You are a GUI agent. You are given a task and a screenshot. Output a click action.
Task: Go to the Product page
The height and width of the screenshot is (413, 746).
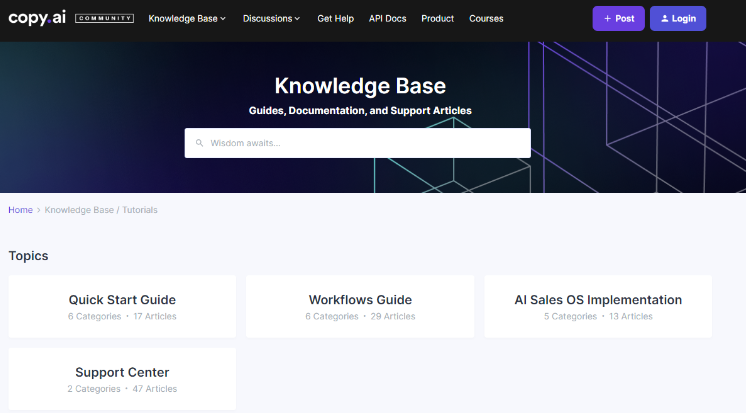click(x=437, y=18)
